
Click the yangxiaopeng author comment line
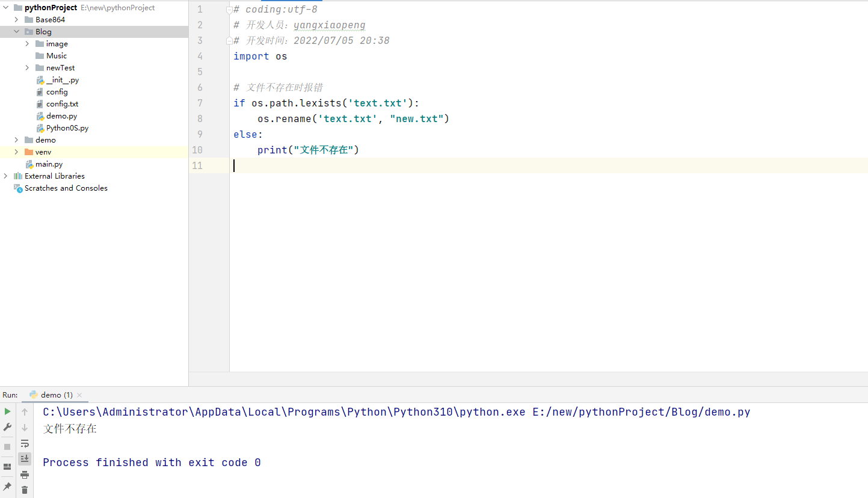point(300,25)
